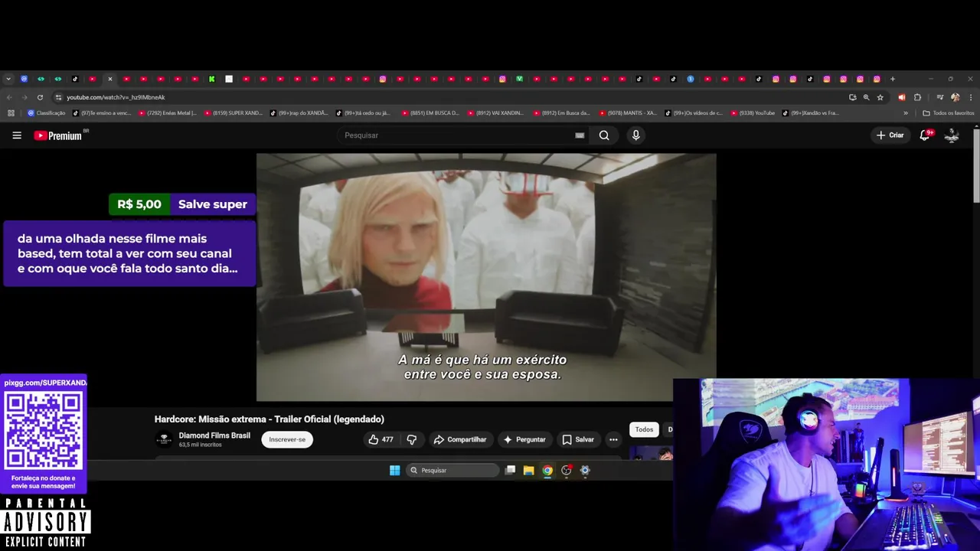Start voice search with microphone icon
Image resolution: width=980 pixels, height=551 pixels.
tap(635, 135)
